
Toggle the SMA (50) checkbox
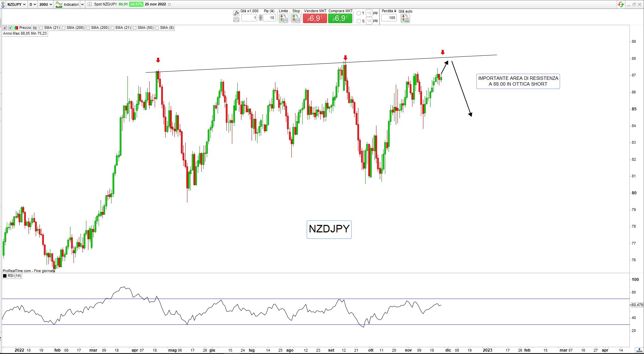pyautogui.click(x=135, y=28)
